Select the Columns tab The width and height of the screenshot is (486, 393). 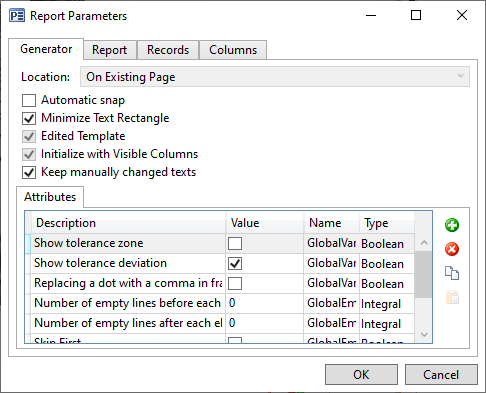coord(233,50)
